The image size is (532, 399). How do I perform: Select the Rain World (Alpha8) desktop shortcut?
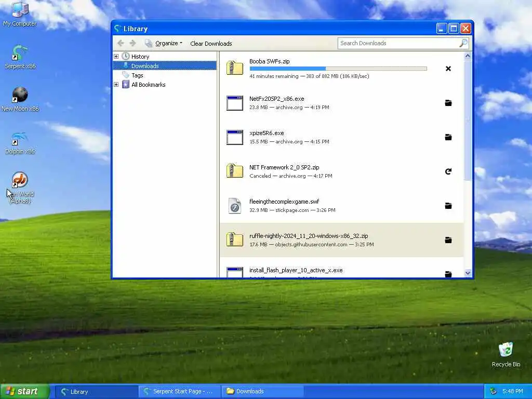tap(20, 188)
